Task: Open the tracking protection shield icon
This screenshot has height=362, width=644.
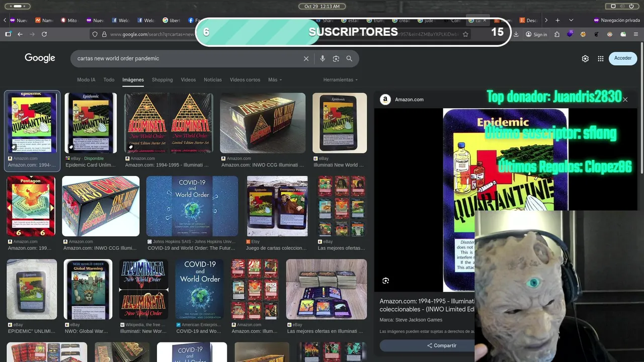Action: click(95, 34)
